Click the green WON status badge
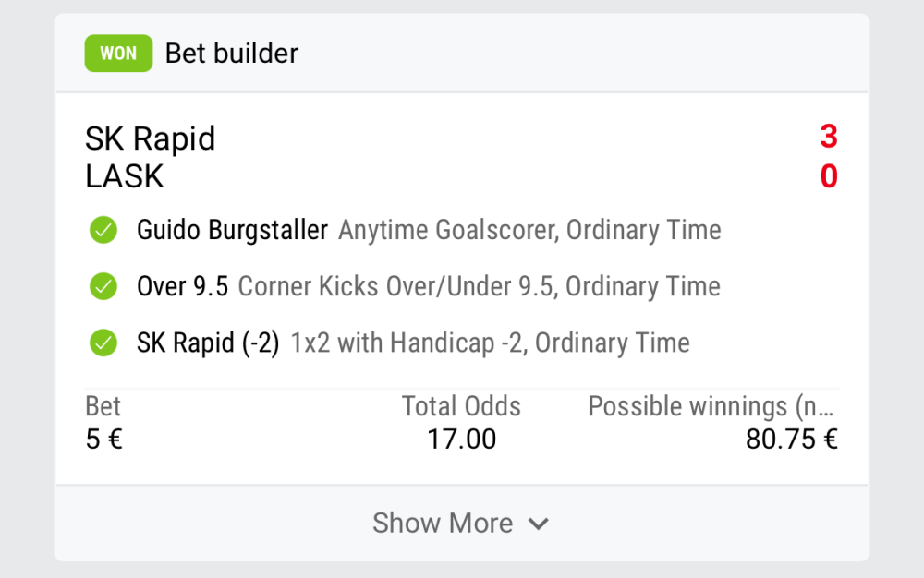Image resolution: width=924 pixels, height=578 pixels. (x=118, y=54)
